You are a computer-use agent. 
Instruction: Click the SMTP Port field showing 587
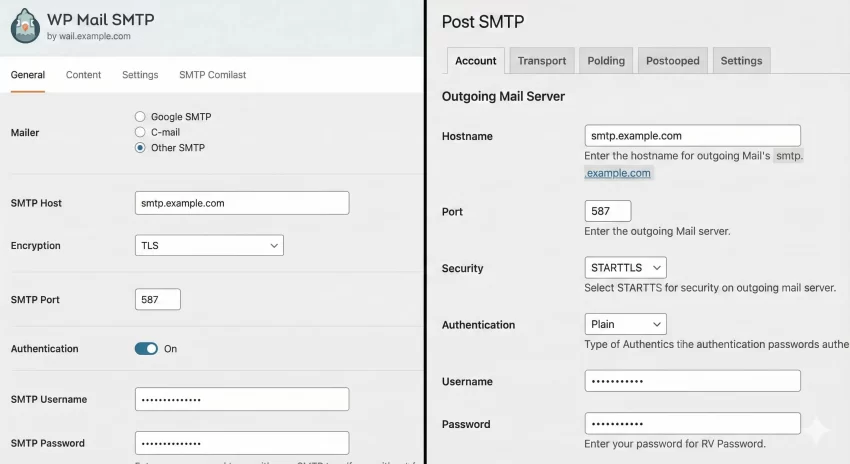[x=158, y=299]
